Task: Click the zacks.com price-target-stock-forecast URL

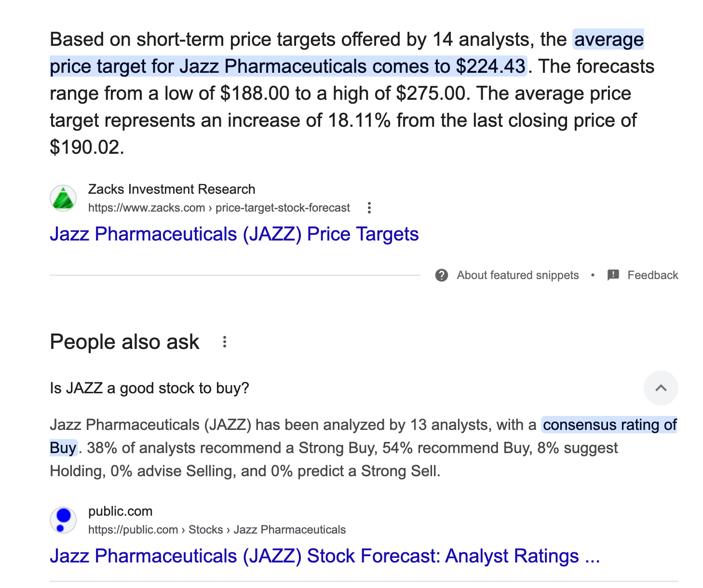Action: (219, 208)
